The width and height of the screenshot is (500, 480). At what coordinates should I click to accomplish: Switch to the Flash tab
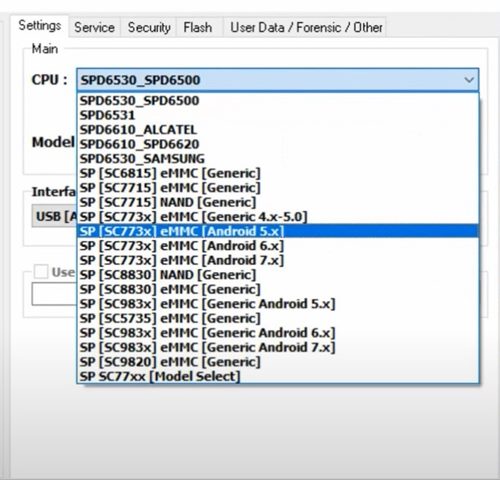click(x=198, y=27)
